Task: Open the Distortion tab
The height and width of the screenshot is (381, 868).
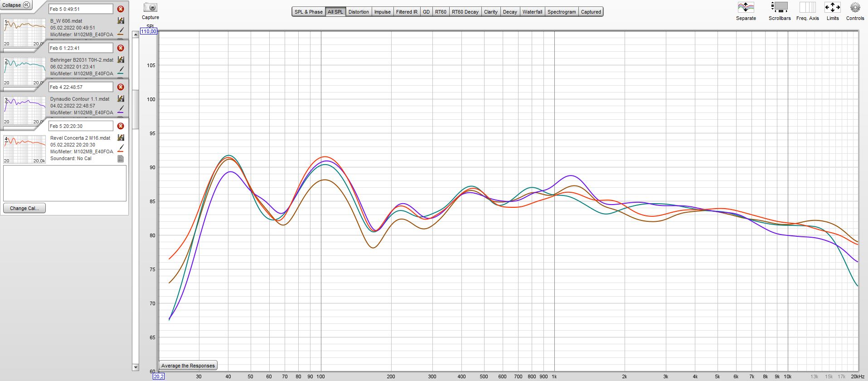Action: (x=359, y=12)
